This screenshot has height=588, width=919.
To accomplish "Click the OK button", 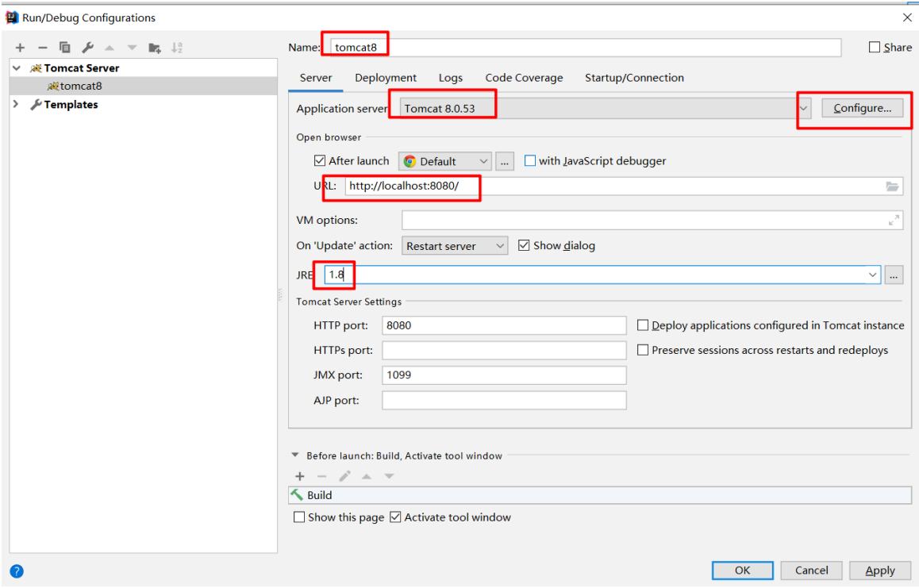I will pyautogui.click(x=743, y=571).
